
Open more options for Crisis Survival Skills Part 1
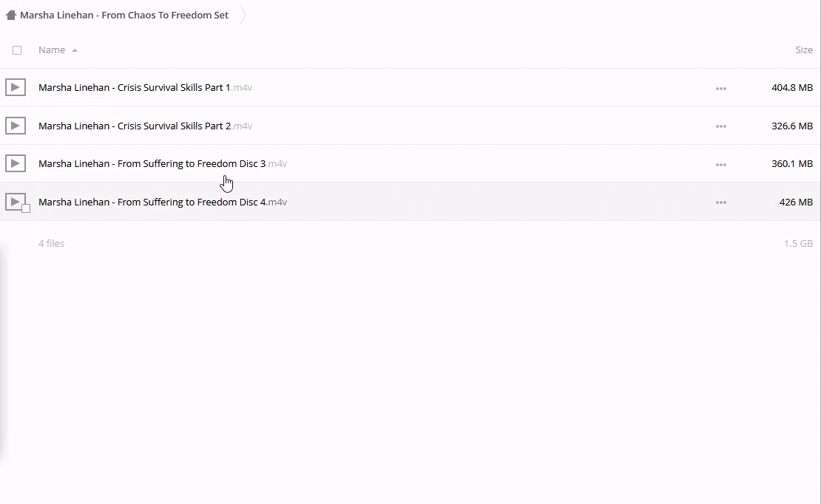(x=720, y=88)
